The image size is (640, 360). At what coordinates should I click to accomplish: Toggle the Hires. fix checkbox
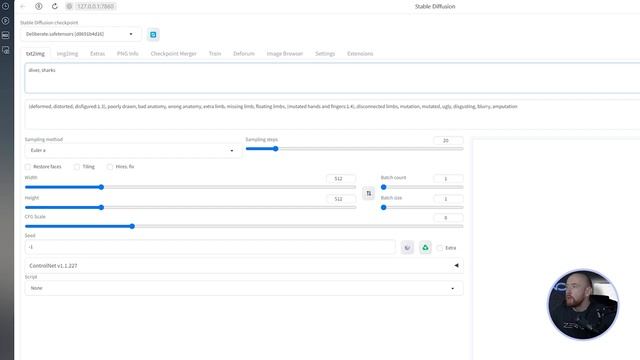pyautogui.click(x=110, y=167)
